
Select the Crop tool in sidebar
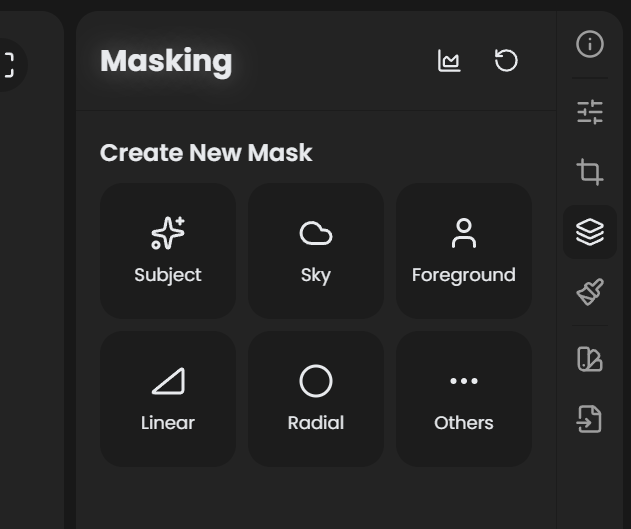[590, 172]
